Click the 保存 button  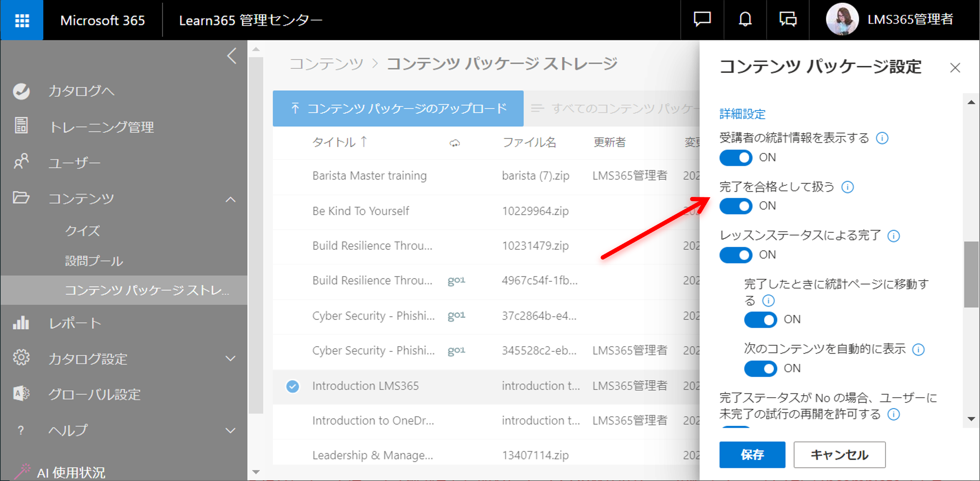click(752, 455)
